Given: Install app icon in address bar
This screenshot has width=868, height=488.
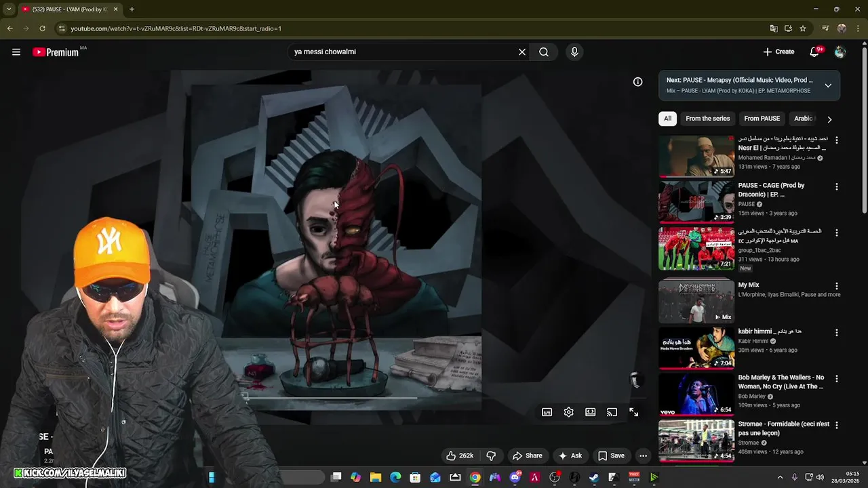Looking at the screenshot, I should click(788, 28).
